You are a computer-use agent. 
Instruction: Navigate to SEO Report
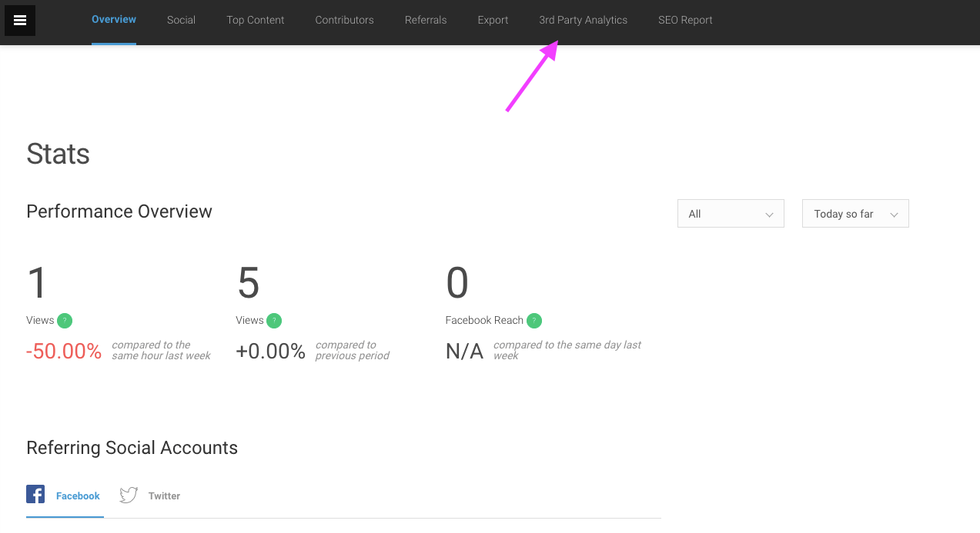coord(685,20)
